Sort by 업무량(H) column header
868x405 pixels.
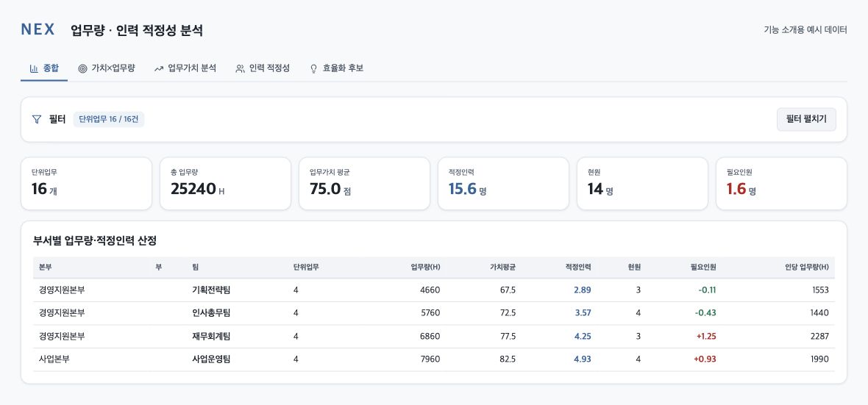[425, 267]
